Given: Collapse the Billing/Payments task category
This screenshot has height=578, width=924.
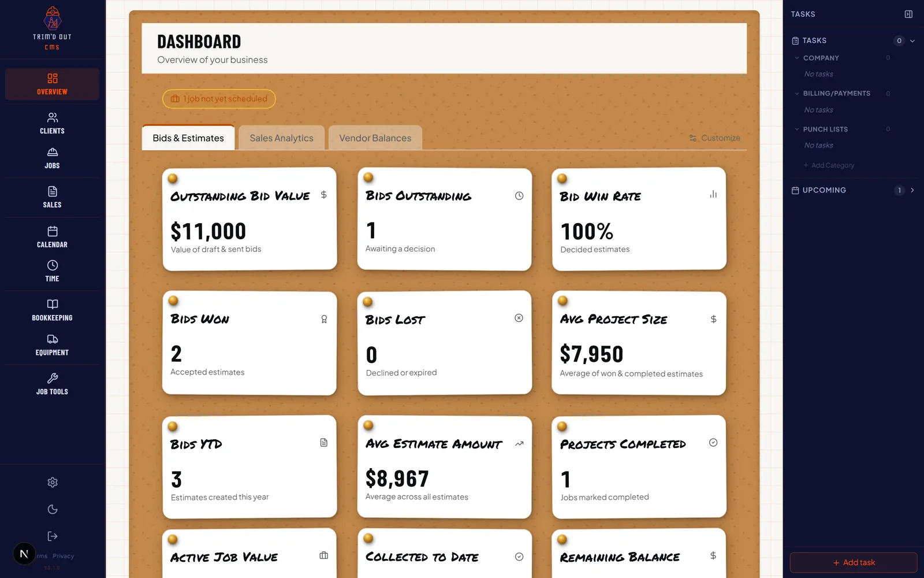Looking at the screenshot, I should [x=797, y=94].
